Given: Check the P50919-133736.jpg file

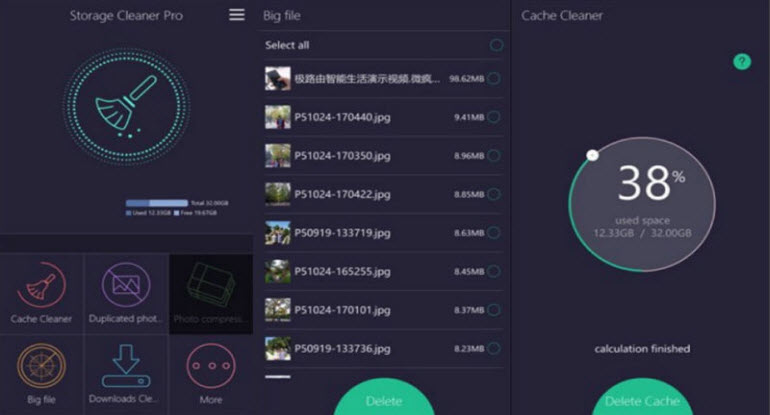Looking at the screenshot, I should point(494,348).
